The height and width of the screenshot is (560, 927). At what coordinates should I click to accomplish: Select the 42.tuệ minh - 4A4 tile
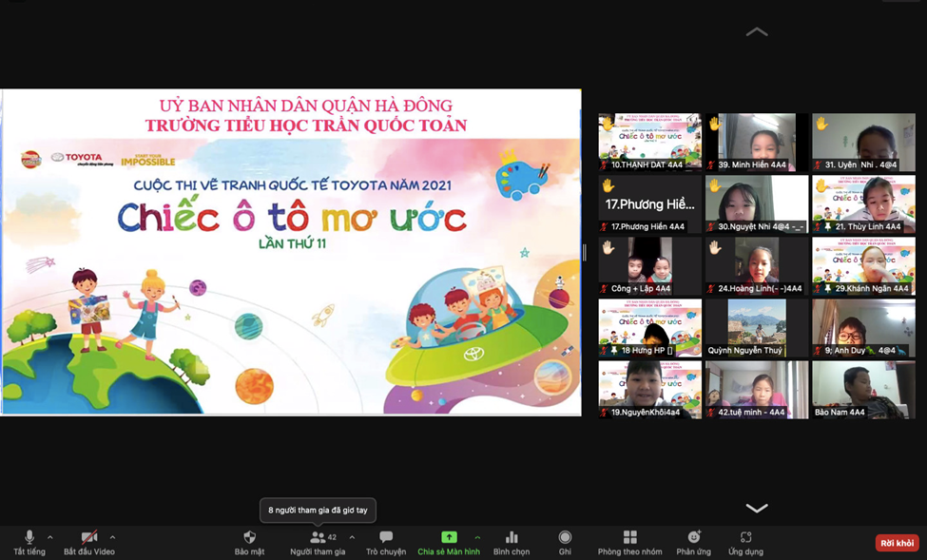[x=757, y=390]
